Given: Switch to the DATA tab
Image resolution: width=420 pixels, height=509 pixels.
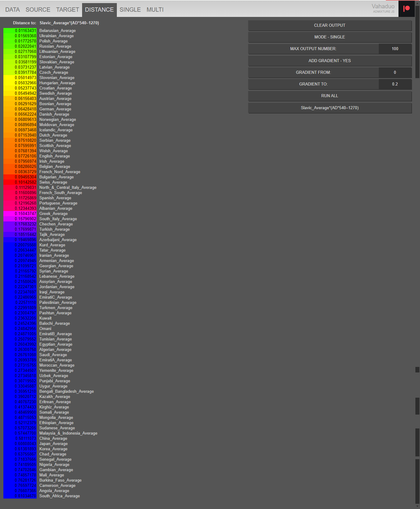Looking at the screenshot, I should 13,10.
